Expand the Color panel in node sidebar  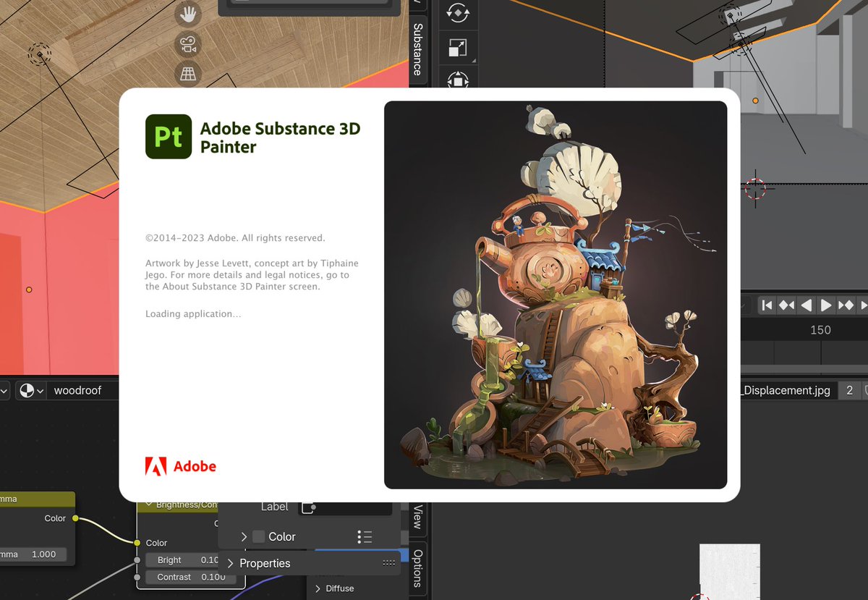pyautogui.click(x=244, y=536)
